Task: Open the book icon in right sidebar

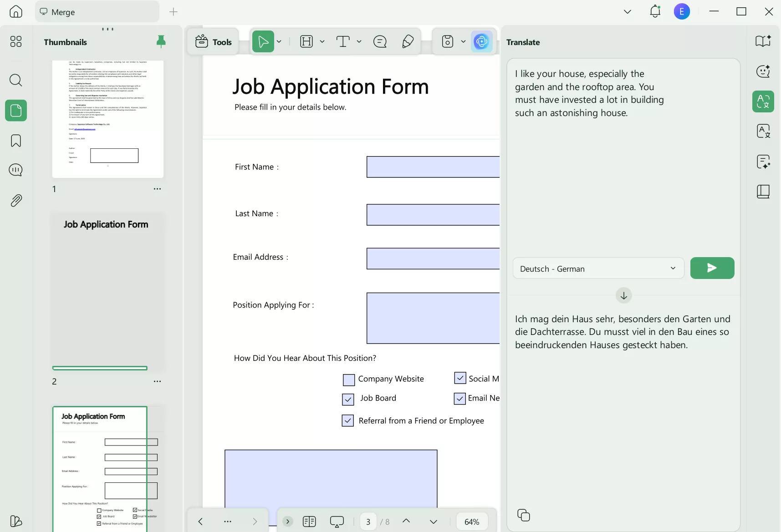Action: pos(763,192)
